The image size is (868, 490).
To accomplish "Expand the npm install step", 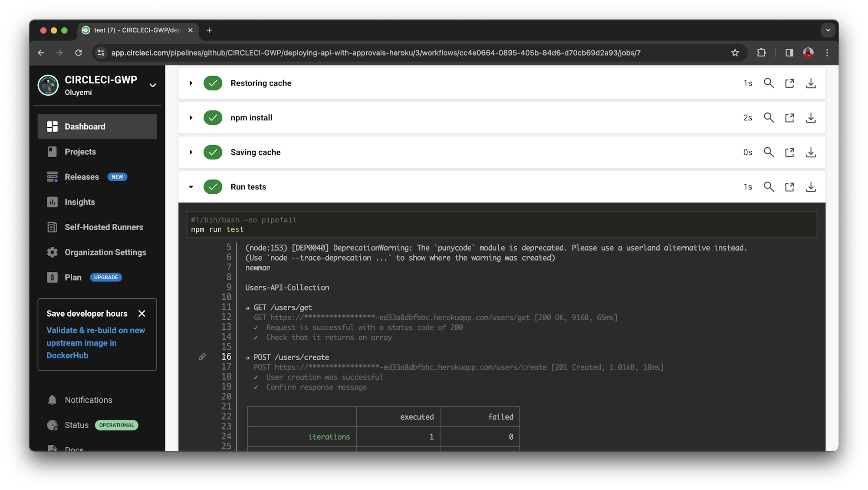I will tap(191, 118).
